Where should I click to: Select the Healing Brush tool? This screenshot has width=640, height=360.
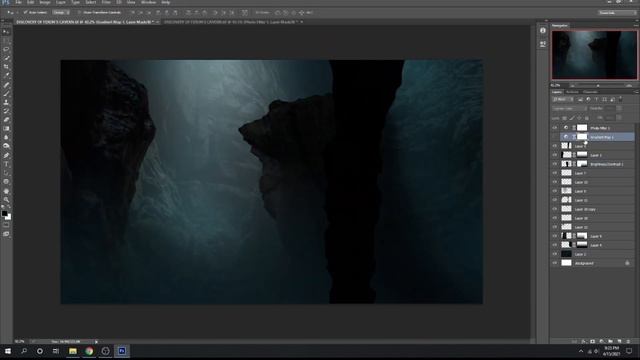(x=6, y=85)
